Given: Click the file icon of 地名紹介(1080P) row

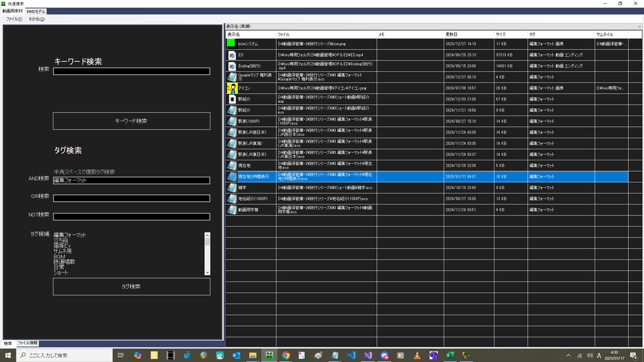Looking at the screenshot, I should pos(232,199).
